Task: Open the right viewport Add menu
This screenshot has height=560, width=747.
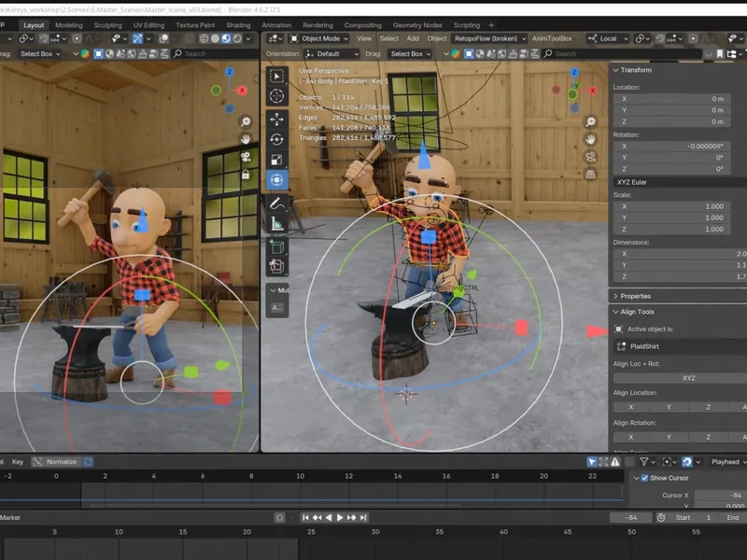Action: tap(413, 38)
